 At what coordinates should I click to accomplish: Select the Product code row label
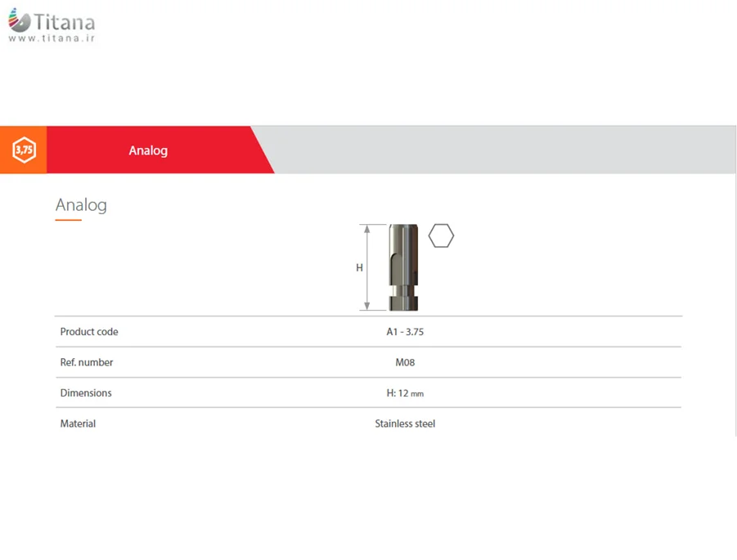coord(89,332)
